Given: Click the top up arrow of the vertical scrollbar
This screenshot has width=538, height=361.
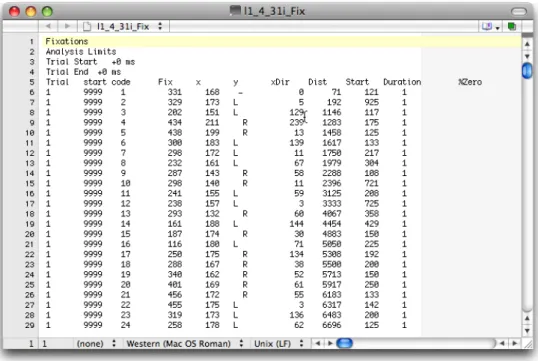Looking at the screenshot, I should (527, 44).
